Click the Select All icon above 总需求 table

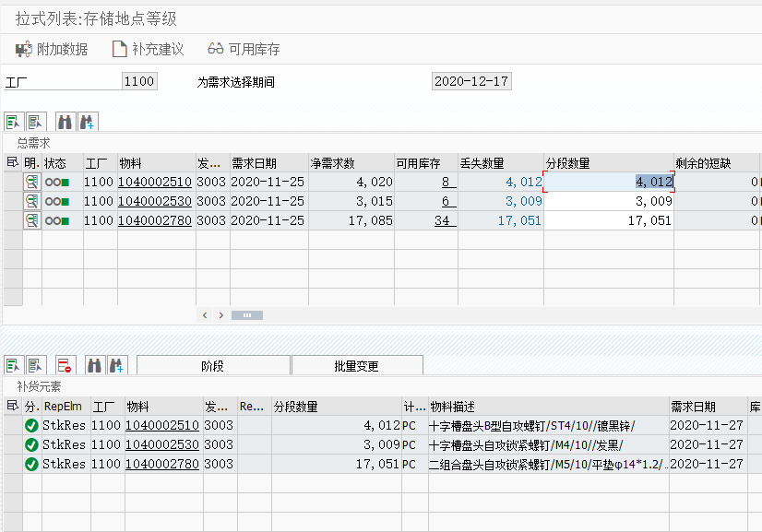click(x=14, y=121)
